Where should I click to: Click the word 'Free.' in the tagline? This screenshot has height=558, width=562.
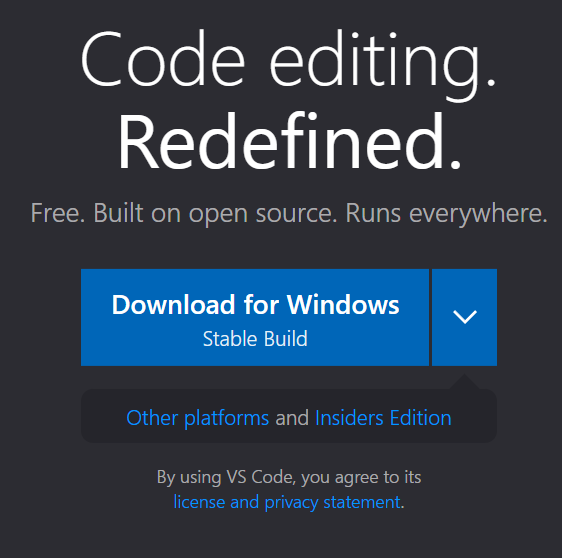[58, 213]
